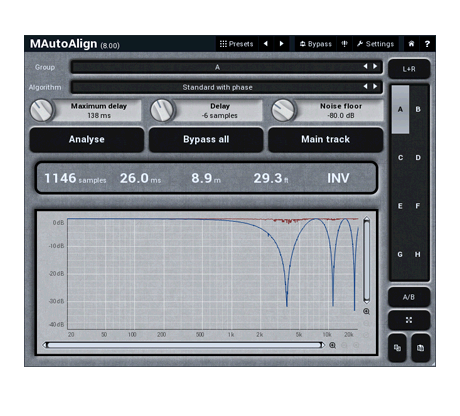460x416 pixels.
Task: Select preset slot E
Action: (x=400, y=206)
